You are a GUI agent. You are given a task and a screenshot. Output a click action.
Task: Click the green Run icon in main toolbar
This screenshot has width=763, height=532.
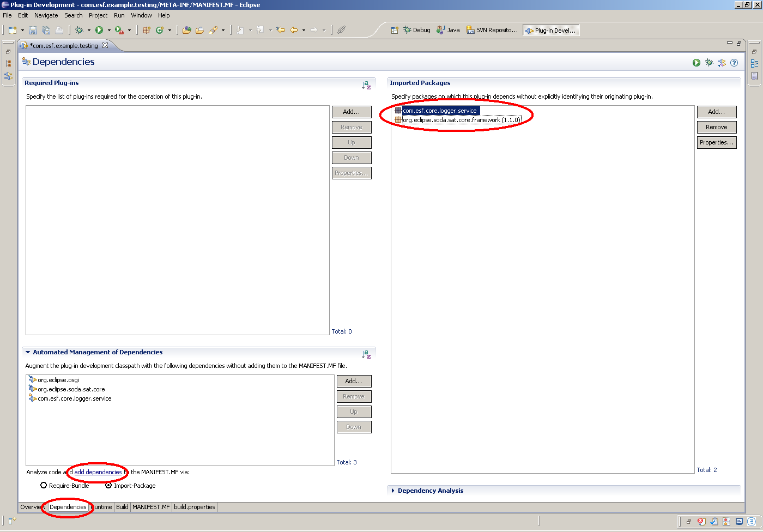(99, 30)
